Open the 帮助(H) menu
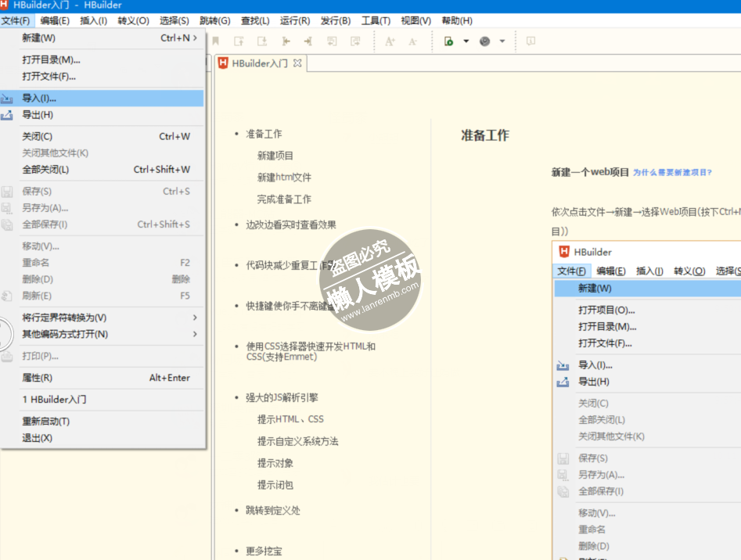 457,21
